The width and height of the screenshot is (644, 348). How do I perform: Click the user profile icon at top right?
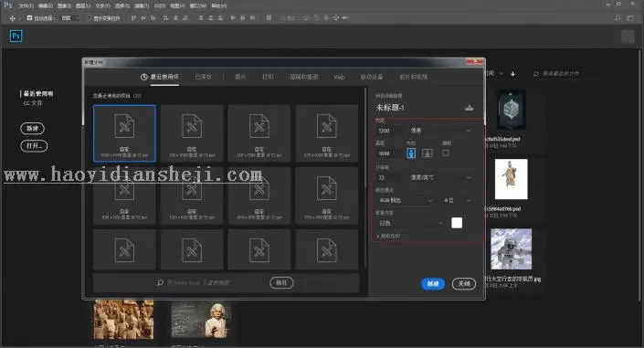point(628,37)
